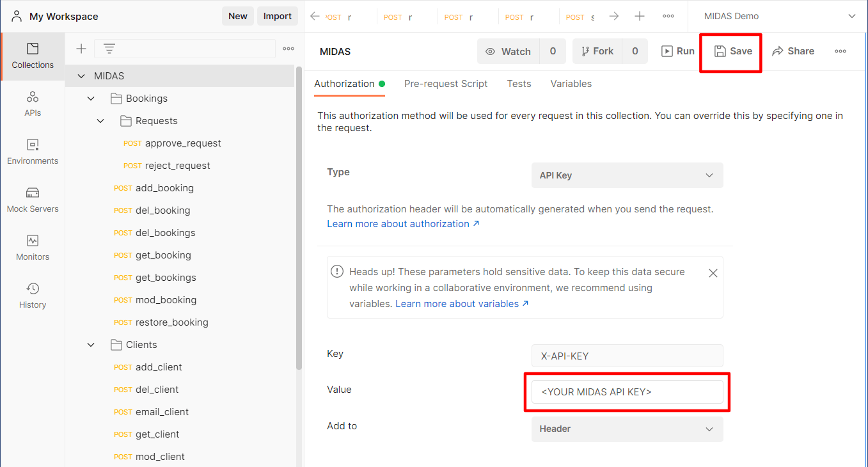The width and height of the screenshot is (868, 467).
Task: Open MIDAS collection more actions ellipsis
Action: [x=840, y=51]
